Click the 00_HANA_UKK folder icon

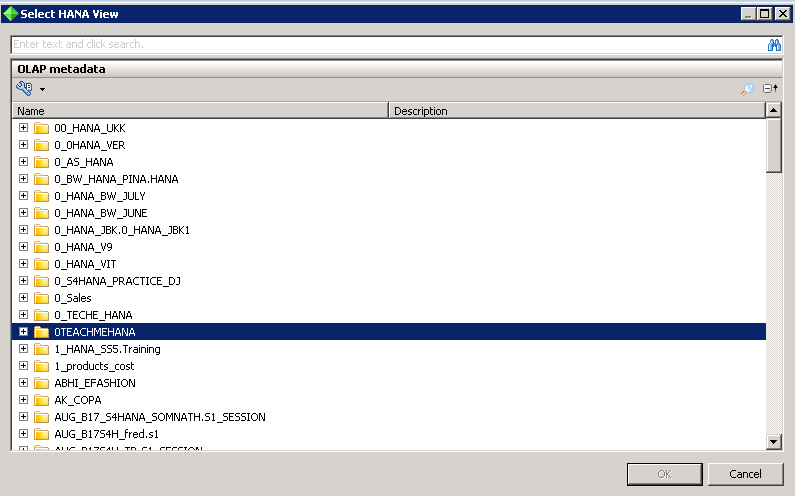pyautogui.click(x=41, y=128)
